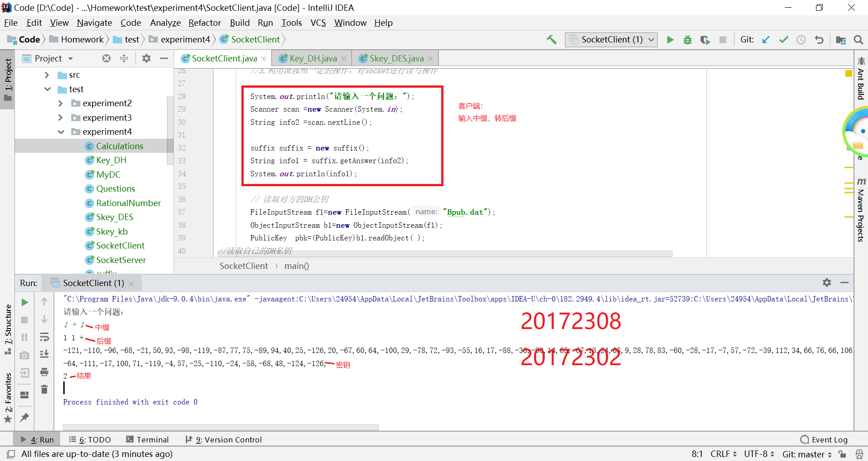
Task: Open the Refactor menu
Action: click(x=204, y=23)
